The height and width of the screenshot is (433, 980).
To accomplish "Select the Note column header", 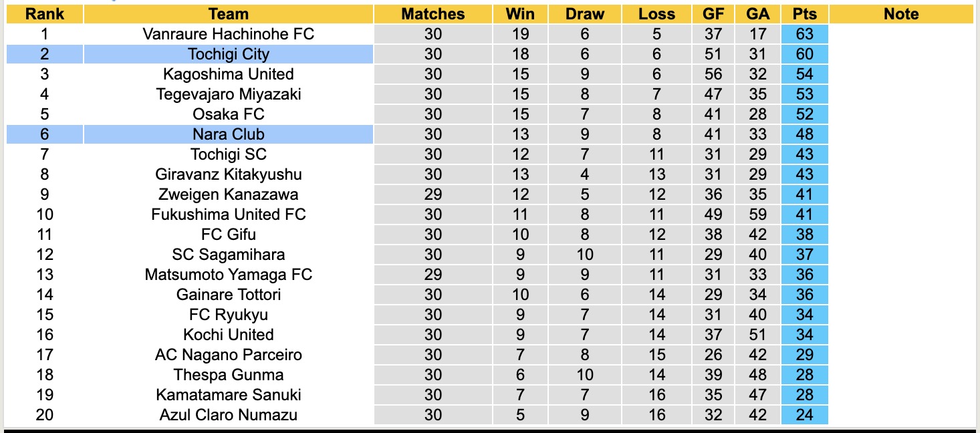I will [x=900, y=14].
